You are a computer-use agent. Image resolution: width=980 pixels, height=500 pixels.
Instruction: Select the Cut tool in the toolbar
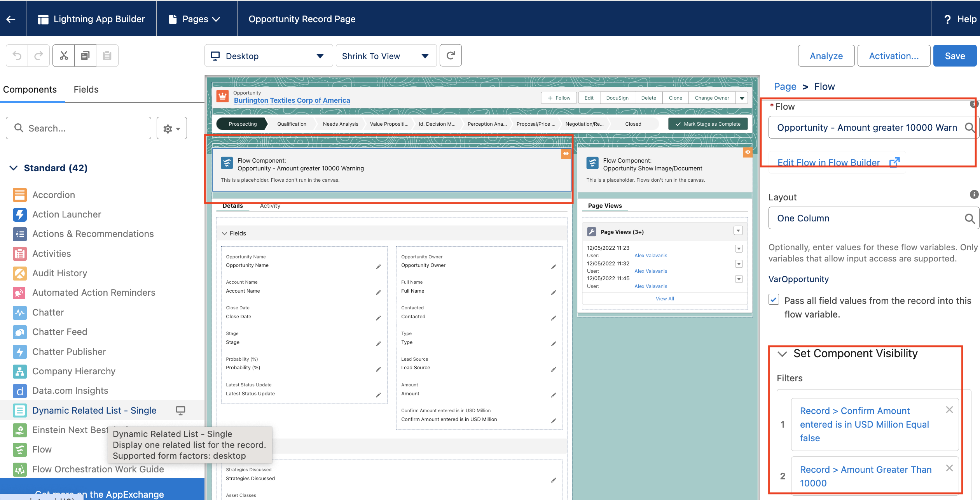(x=63, y=55)
